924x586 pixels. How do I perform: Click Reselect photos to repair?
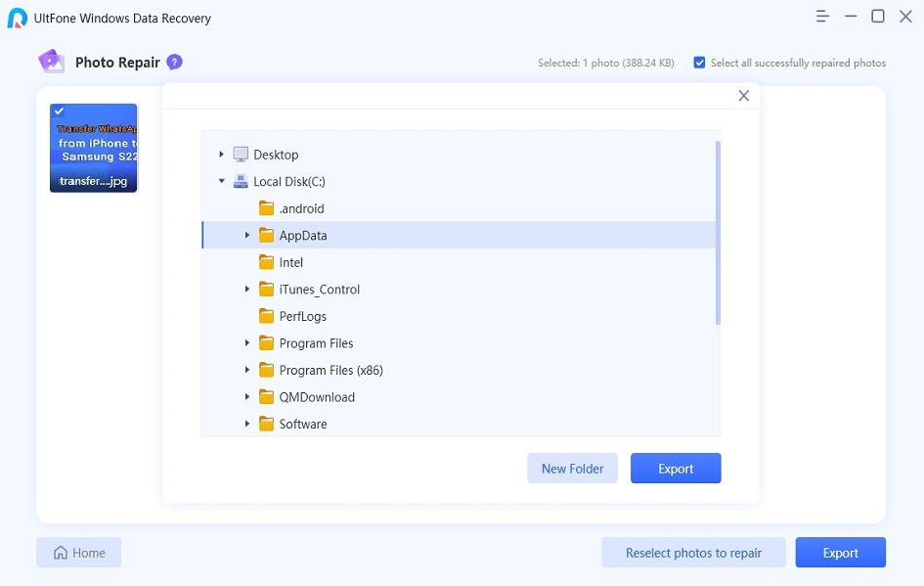[x=693, y=553]
